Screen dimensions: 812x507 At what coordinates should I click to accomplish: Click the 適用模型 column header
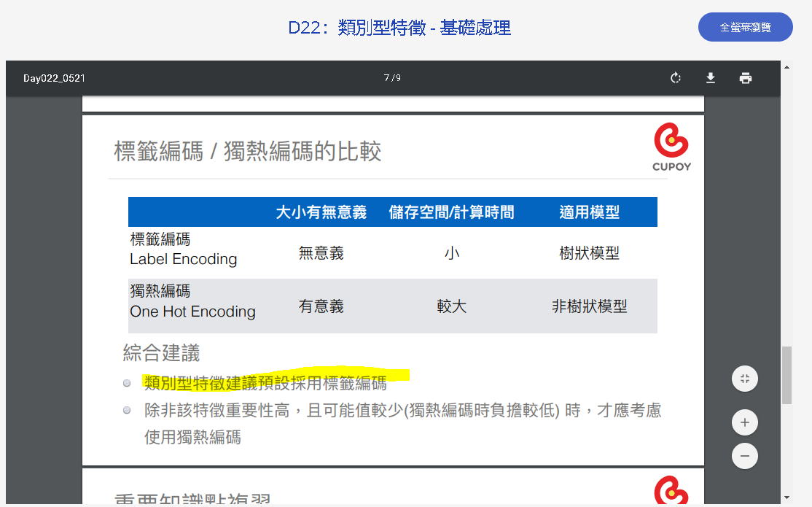[x=590, y=212]
